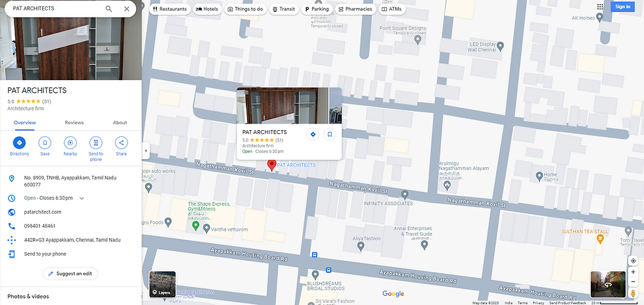This screenshot has width=644, height=305.
Task: Open the Terms link in footer
Action: 522,303
